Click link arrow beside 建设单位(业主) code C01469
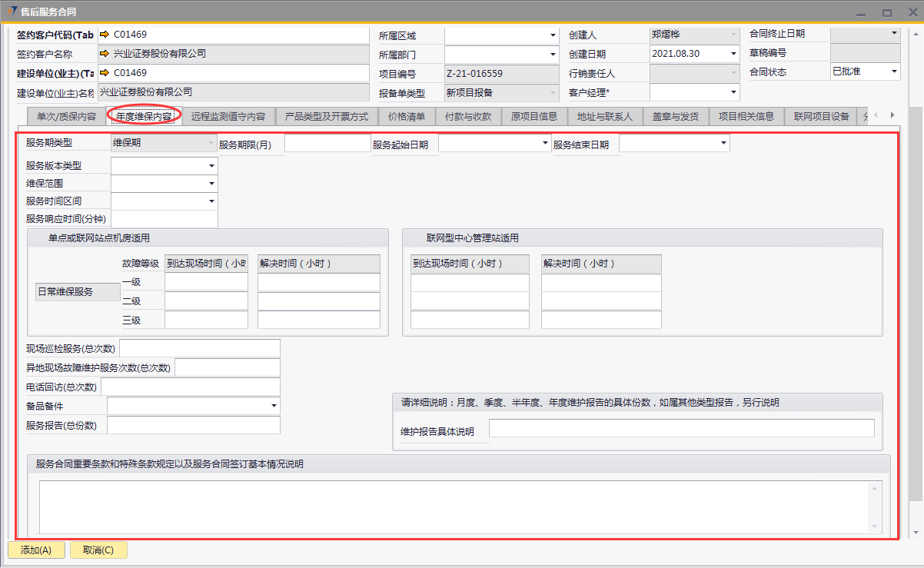 click(105, 73)
